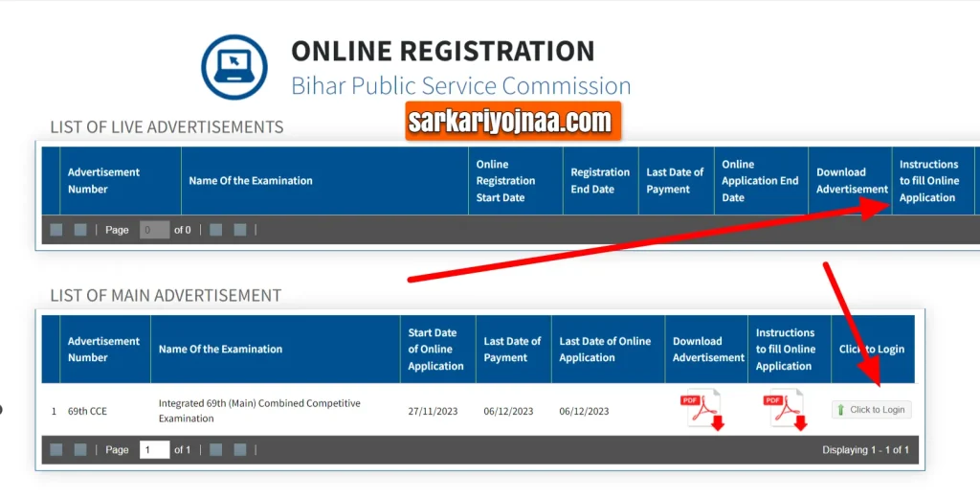The height and width of the screenshot is (498, 980).
Task: Click Download Advertisement header in main advertisement table
Action: (x=707, y=350)
